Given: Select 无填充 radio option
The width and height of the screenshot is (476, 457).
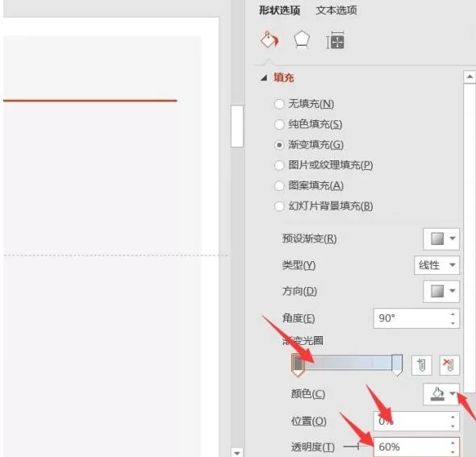Looking at the screenshot, I should click(x=279, y=104).
